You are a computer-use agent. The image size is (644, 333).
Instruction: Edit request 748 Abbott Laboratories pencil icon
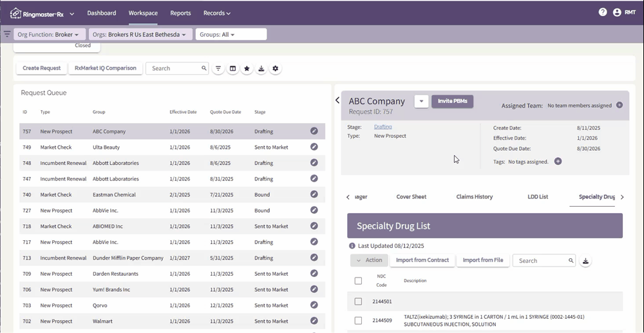(x=314, y=162)
